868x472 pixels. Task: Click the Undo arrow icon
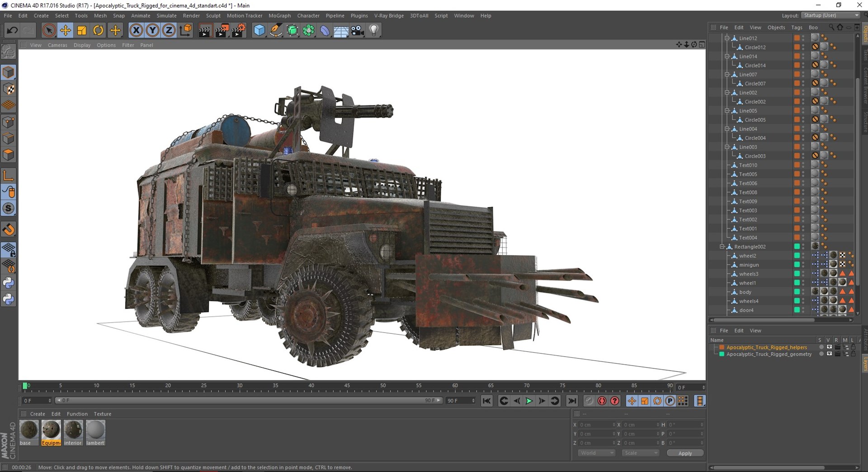pyautogui.click(x=12, y=30)
